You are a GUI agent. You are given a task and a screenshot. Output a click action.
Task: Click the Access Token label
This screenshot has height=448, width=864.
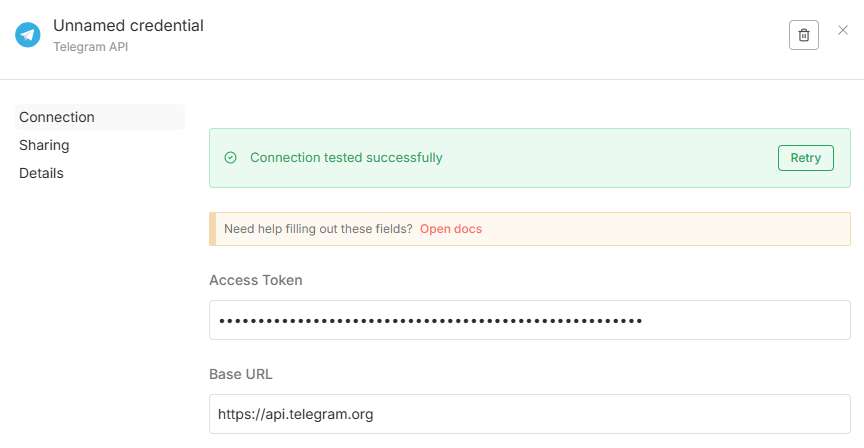coord(256,280)
